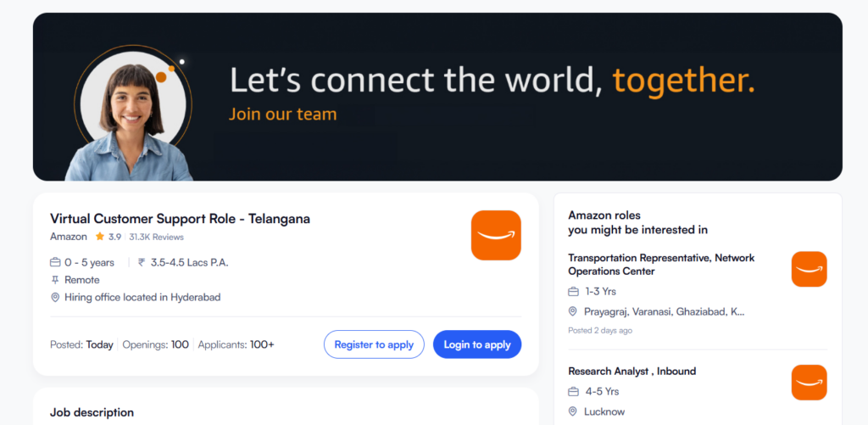Click location icon beside Prayagraj, Varanasi

(x=574, y=311)
